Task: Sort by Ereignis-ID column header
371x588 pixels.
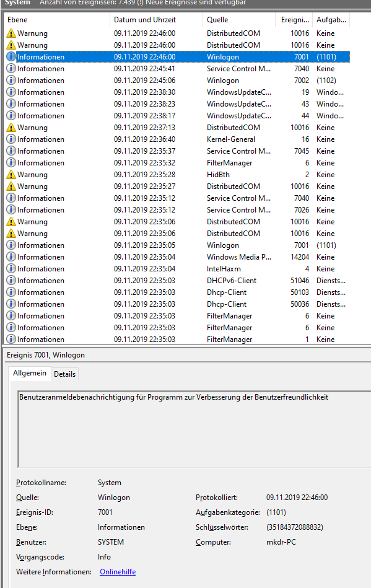Action: (295, 20)
